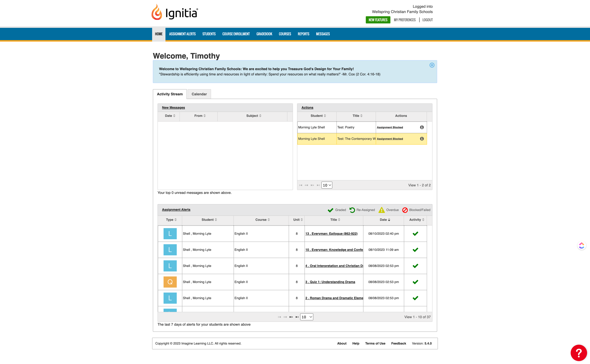The width and height of the screenshot is (590, 364).
Task: Open info icon for Contemporary W test row
Action: 422,139
